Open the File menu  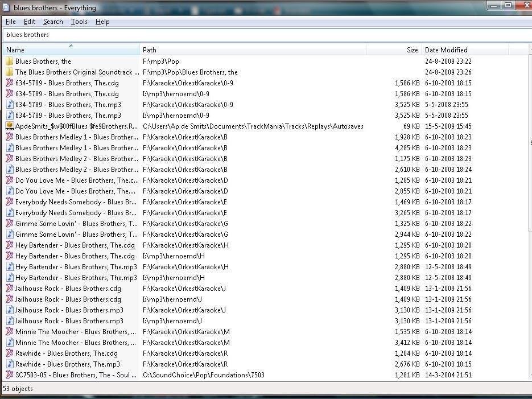10,22
